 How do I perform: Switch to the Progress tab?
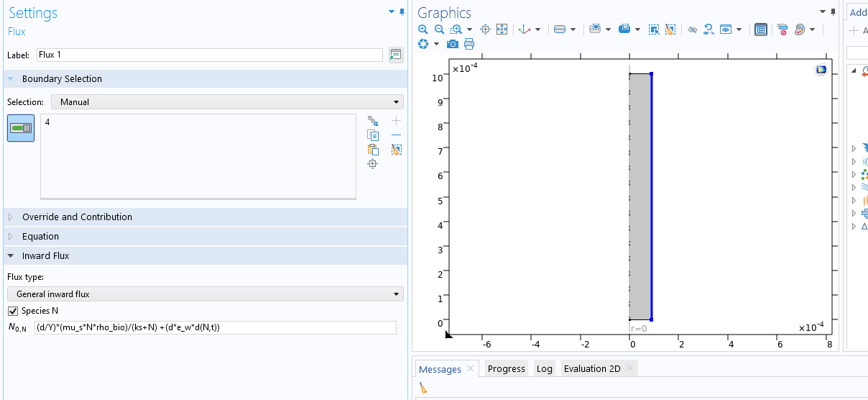tap(506, 369)
